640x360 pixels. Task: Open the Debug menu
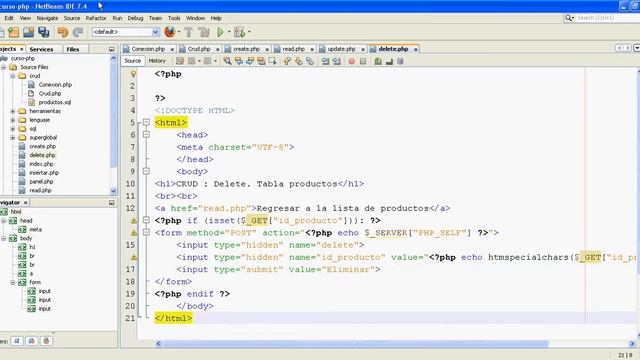coord(136,18)
